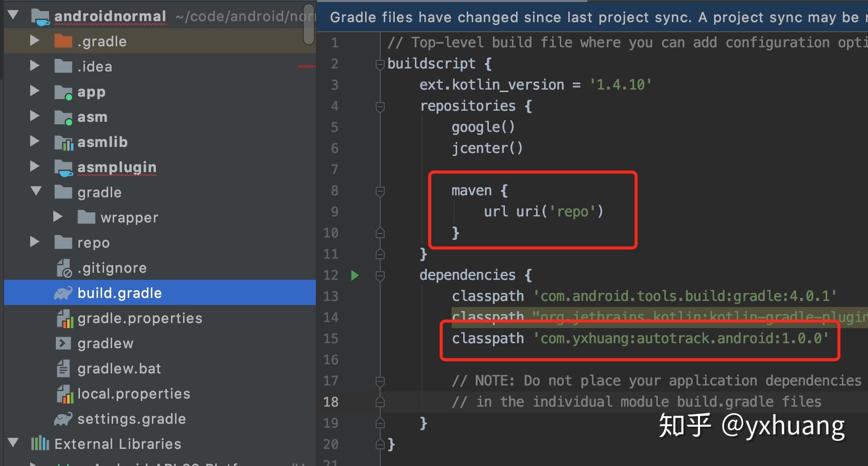Expand the asm module arrow
Viewport: 868px width, 466px height.
35,116
